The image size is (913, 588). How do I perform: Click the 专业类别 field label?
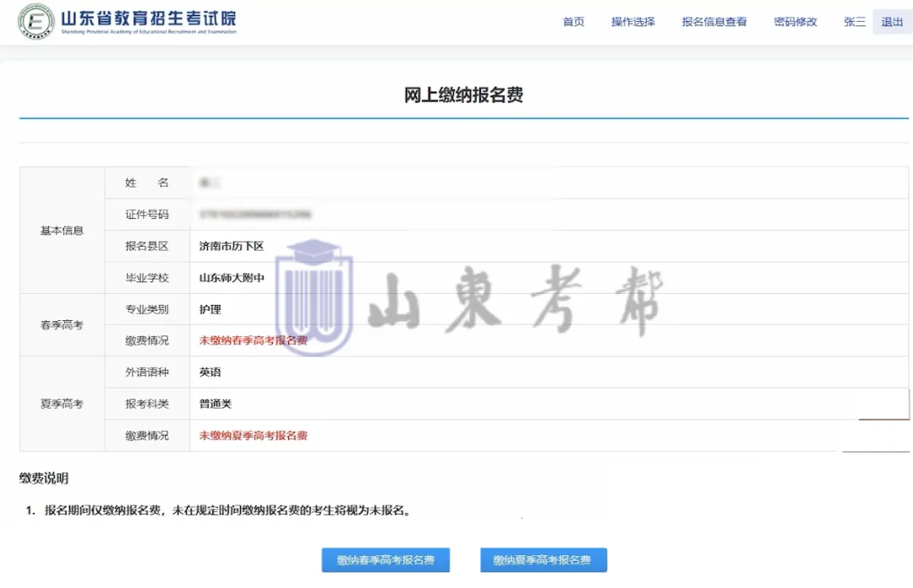click(x=147, y=309)
